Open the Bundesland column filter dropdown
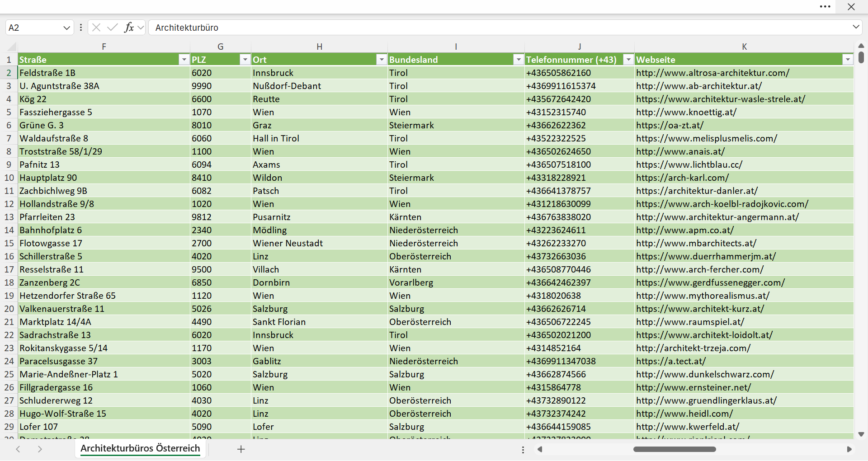Screen dimensions: 868x461 (x=518, y=60)
